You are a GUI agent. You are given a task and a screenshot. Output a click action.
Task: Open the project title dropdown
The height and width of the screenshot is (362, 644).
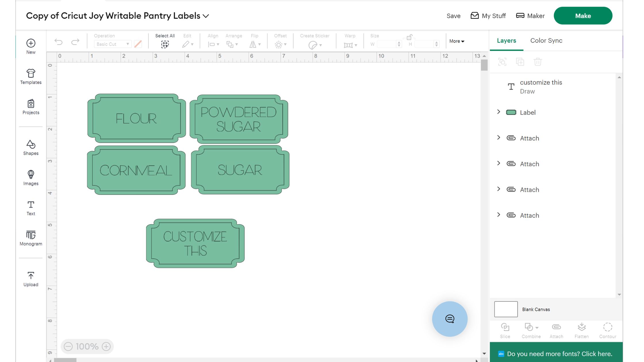[206, 16]
